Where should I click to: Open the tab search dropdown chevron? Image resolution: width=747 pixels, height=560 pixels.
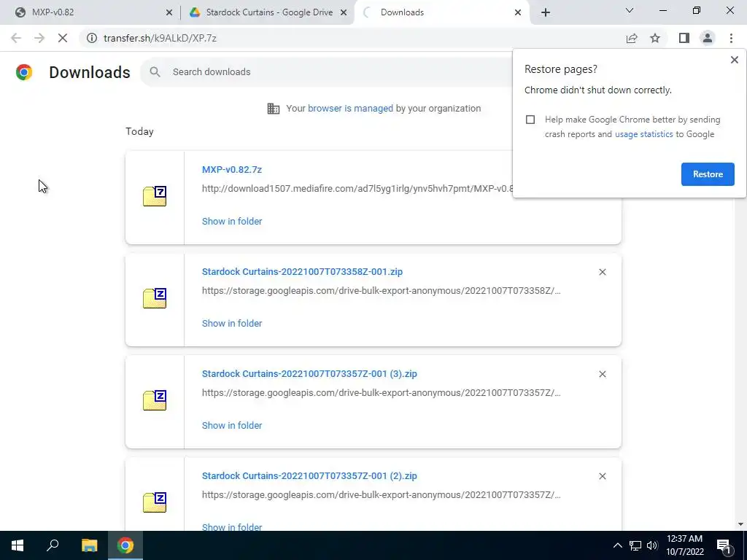point(630,10)
